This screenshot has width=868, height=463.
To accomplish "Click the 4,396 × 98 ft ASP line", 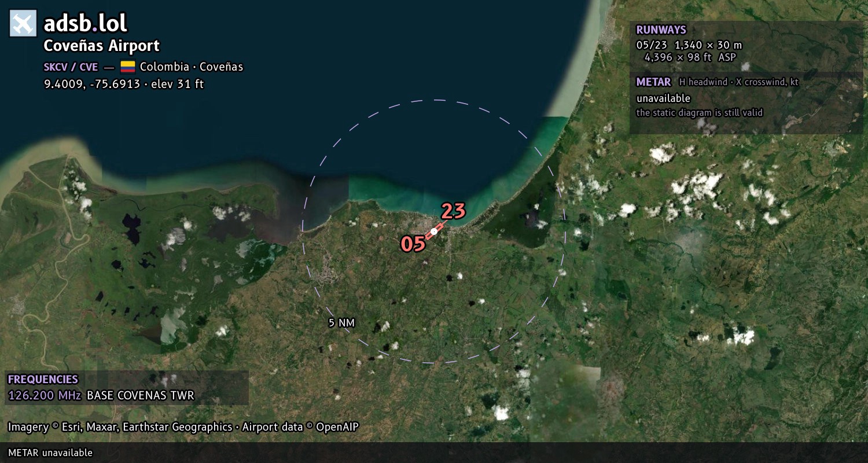I will pos(690,57).
